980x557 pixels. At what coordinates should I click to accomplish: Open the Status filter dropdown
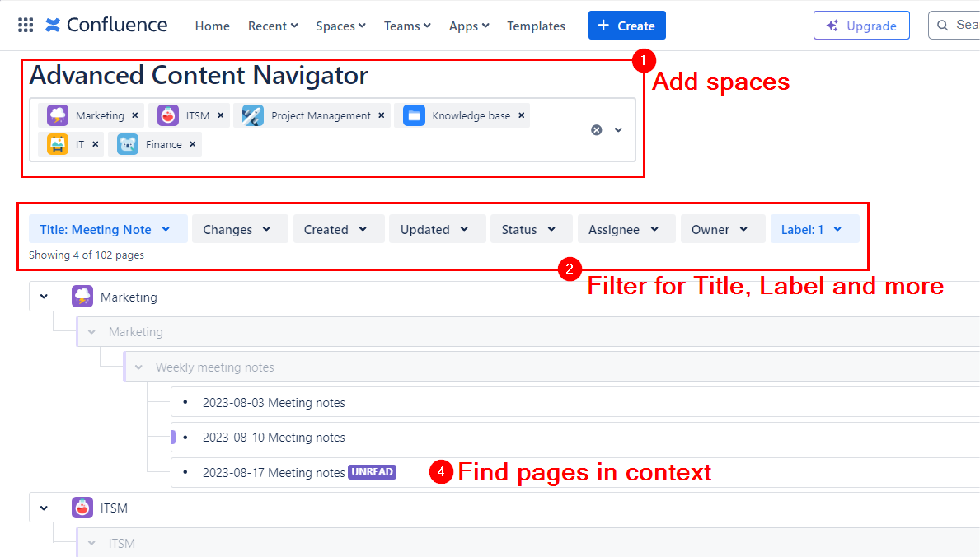tap(532, 229)
